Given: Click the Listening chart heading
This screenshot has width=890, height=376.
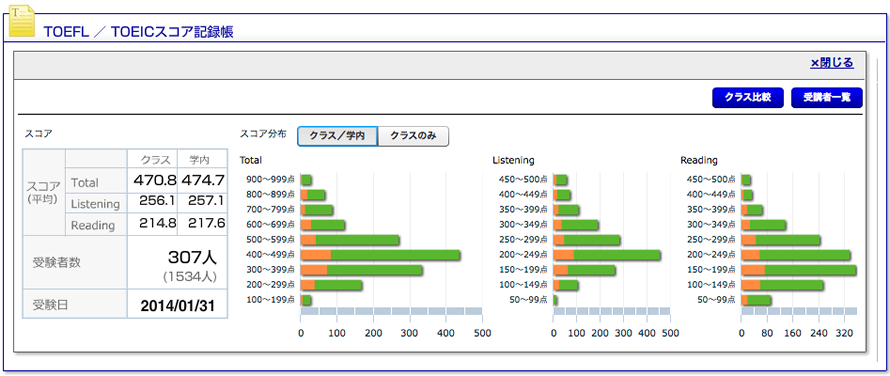Looking at the screenshot, I should (513, 160).
